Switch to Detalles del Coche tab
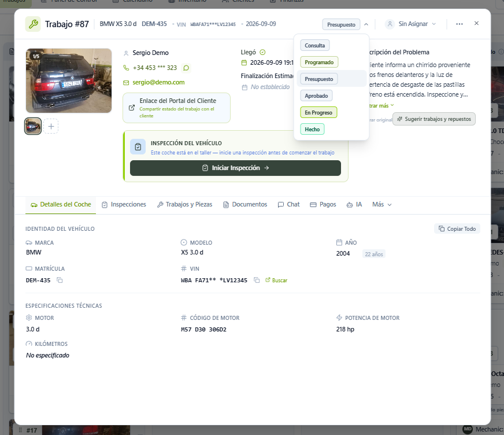The width and height of the screenshot is (504, 435). pyautogui.click(x=61, y=204)
